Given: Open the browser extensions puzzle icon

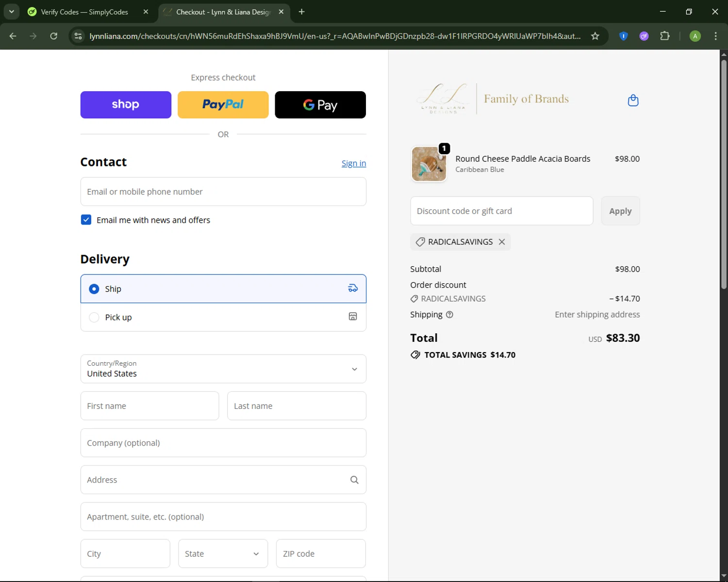Looking at the screenshot, I should [665, 36].
